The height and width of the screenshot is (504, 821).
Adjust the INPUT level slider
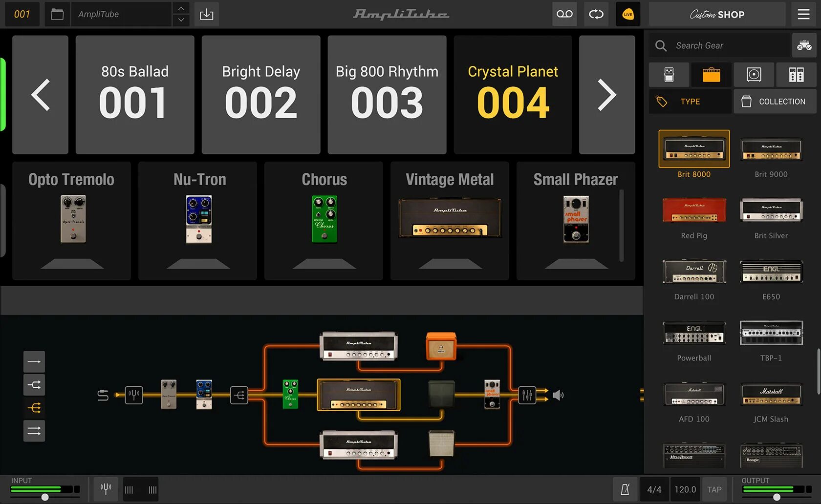tap(45, 497)
